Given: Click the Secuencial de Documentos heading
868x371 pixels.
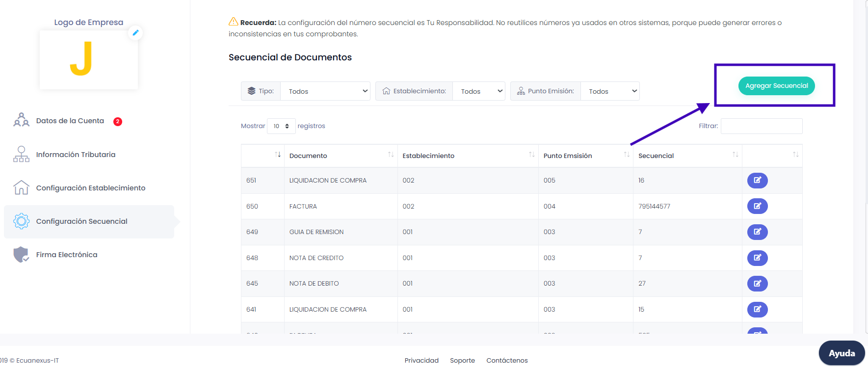Looking at the screenshot, I should click(290, 57).
